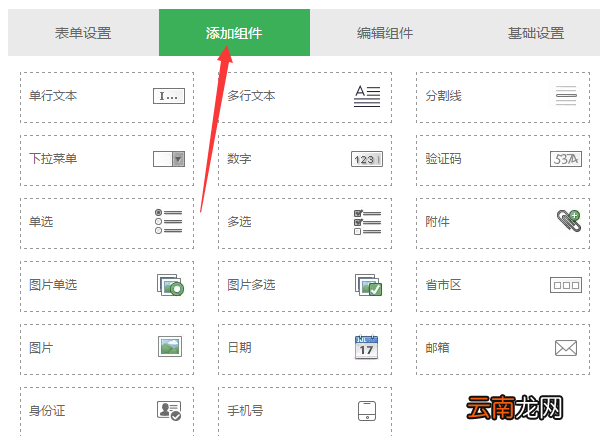Select the 图片多选 component label
600x436 pixels.
pyautogui.click(x=251, y=285)
